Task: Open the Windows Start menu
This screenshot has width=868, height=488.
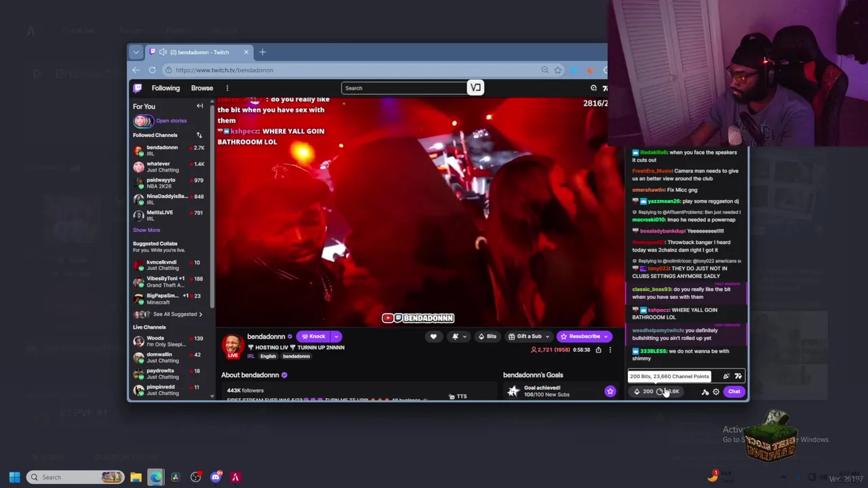Action: [14, 477]
